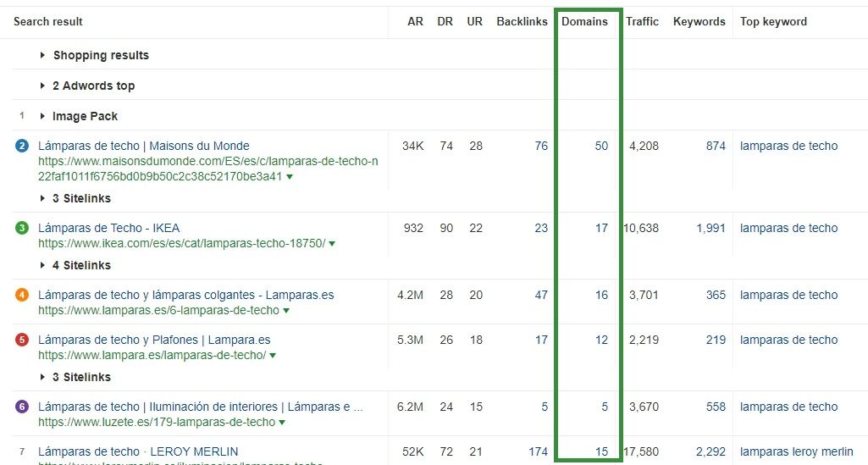Click the DR column header
Viewport: 868px width, 465px height.
click(x=445, y=21)
